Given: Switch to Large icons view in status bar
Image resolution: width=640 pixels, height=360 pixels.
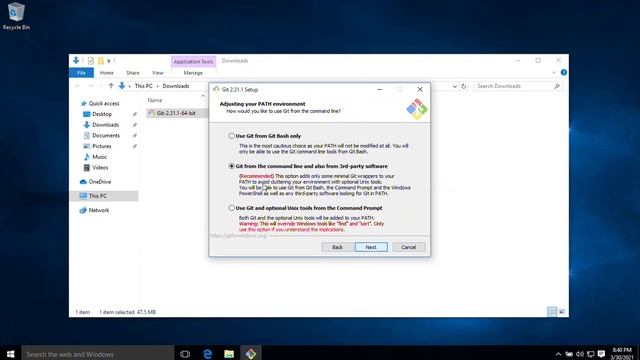Looking at the screenshot, I should click(562, 312).
